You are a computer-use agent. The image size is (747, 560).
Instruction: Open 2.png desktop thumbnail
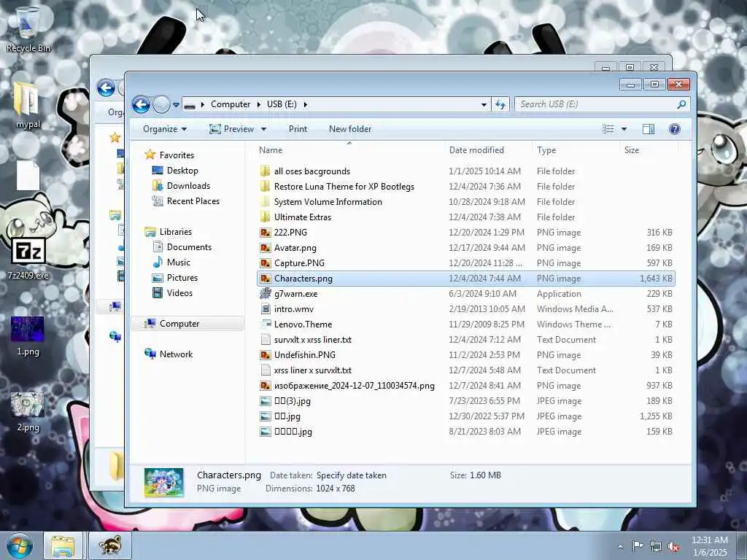pos(28,411)
